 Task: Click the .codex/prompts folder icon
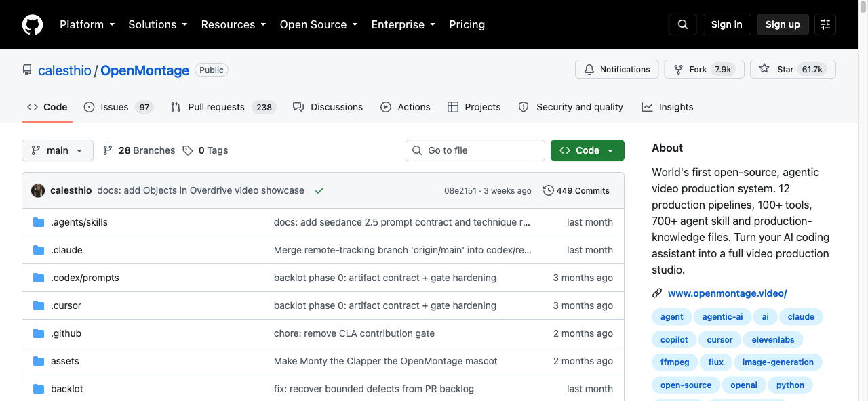point(39,278)
